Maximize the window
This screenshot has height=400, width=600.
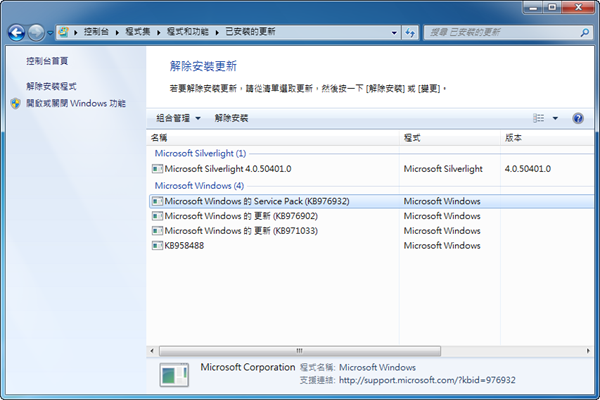pos(553,8)
